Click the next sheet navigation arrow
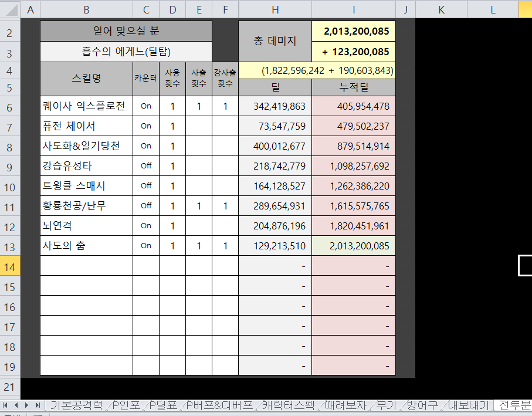 point(27,405)
